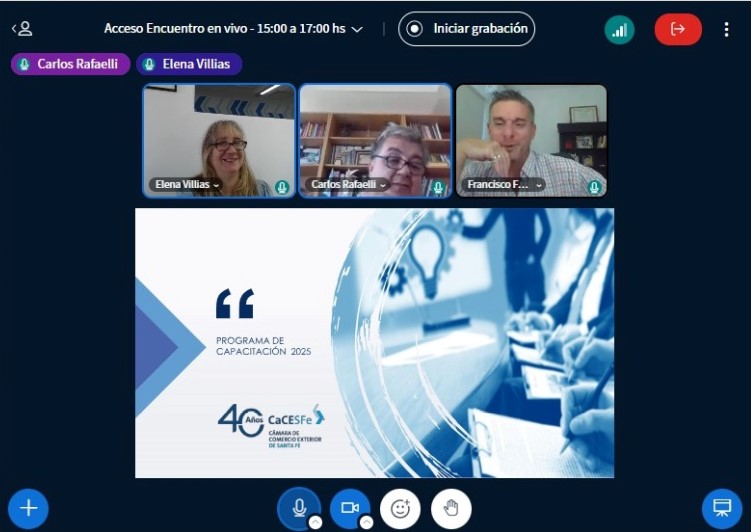751x532 pixels.
Task: Open Elena Villias webcam name menu
Action: [x=188, y=185]
